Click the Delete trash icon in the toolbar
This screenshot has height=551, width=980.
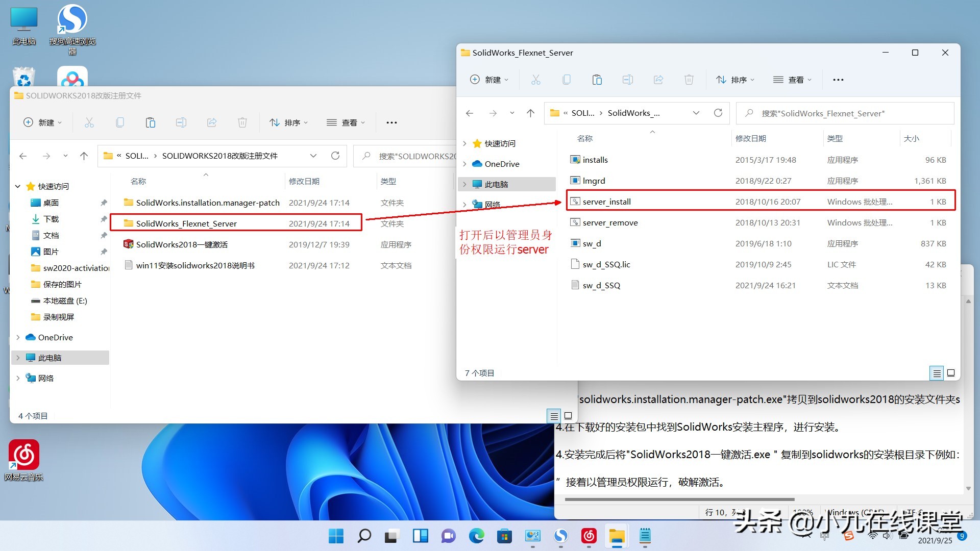pos(689,80)
